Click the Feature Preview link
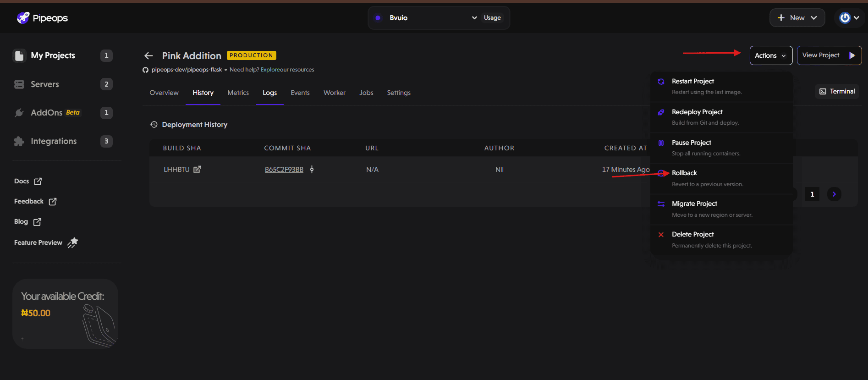Screen dimensions: 868x380 pyautogui.click(x=46, y=242)
